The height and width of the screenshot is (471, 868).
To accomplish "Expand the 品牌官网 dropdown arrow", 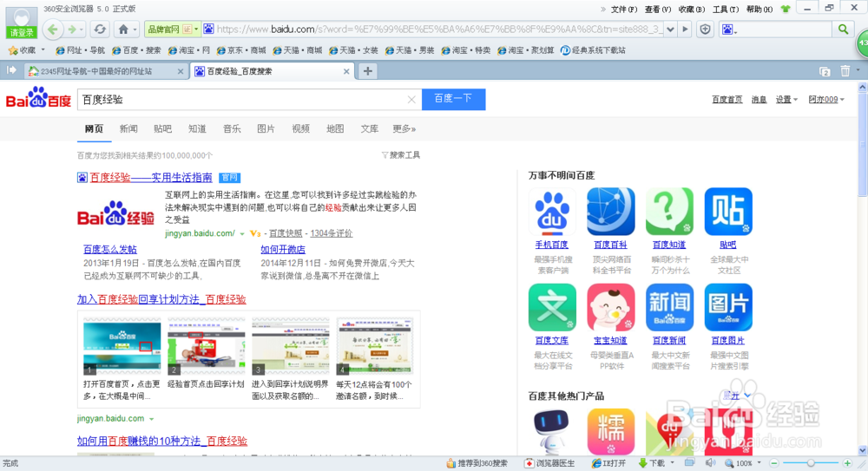I will 196,29.
